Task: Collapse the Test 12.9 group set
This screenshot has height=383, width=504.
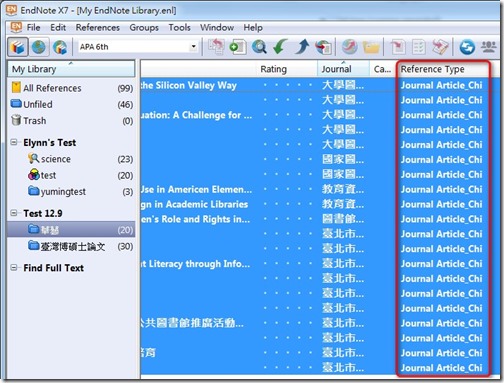Action: coord(14,213)
